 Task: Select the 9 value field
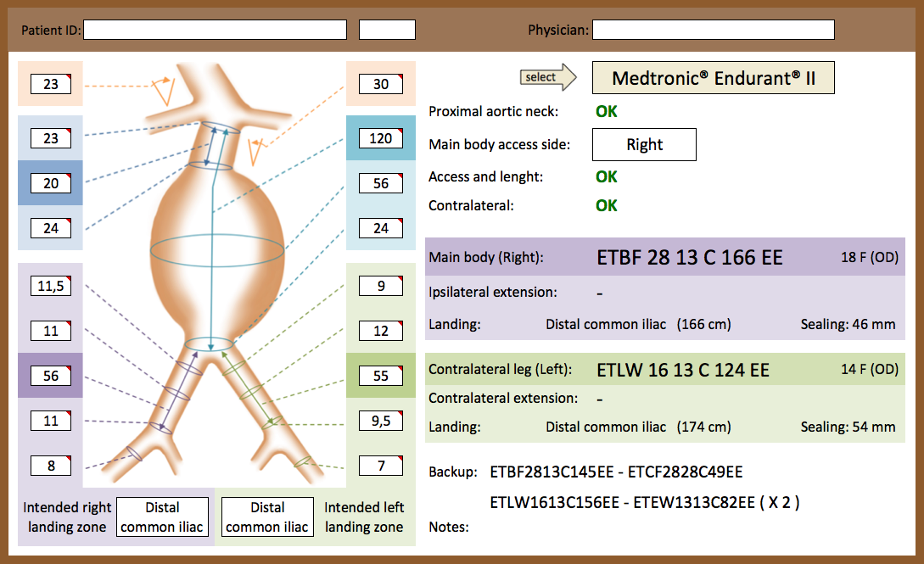pyautogui.click(x=381, y=286)
